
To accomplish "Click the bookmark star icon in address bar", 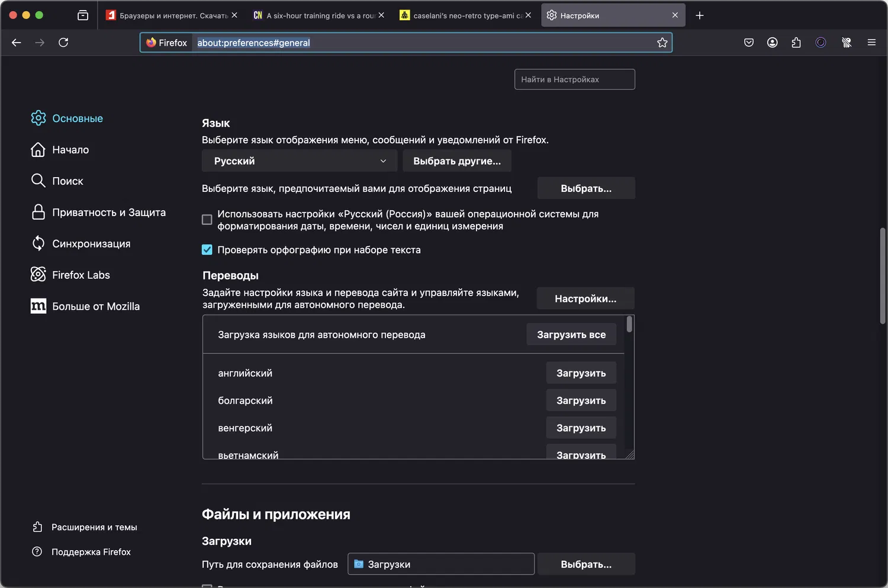I will coord(662,43).
